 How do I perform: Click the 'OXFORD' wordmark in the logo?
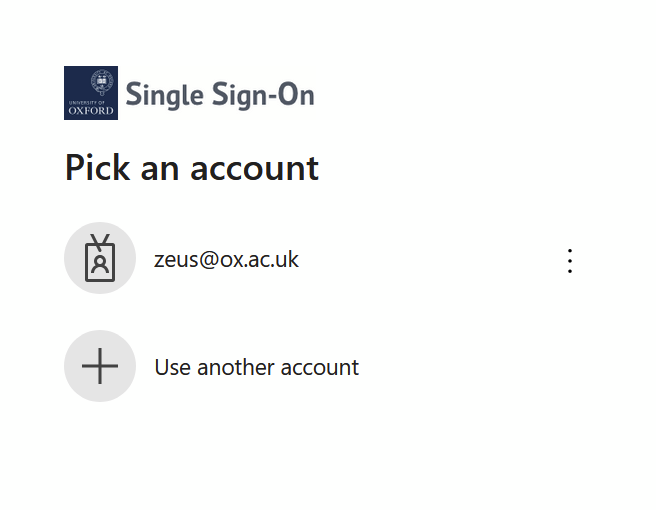(x=91, y=110)
